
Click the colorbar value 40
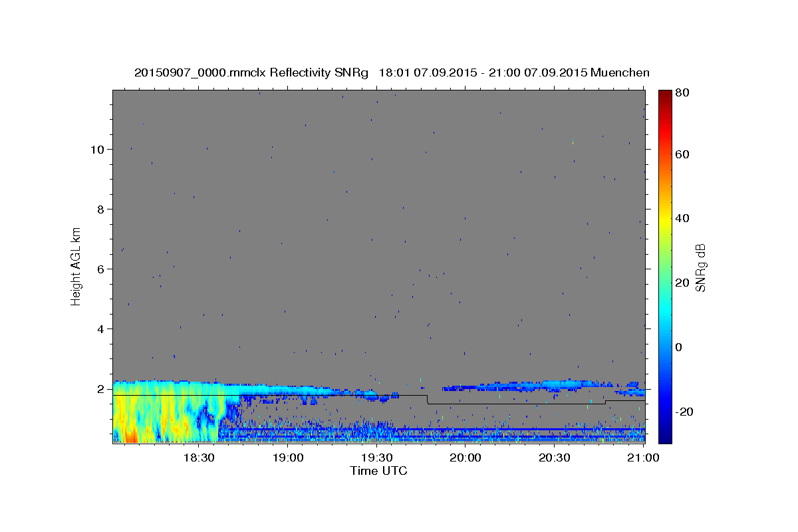point(682,218)
